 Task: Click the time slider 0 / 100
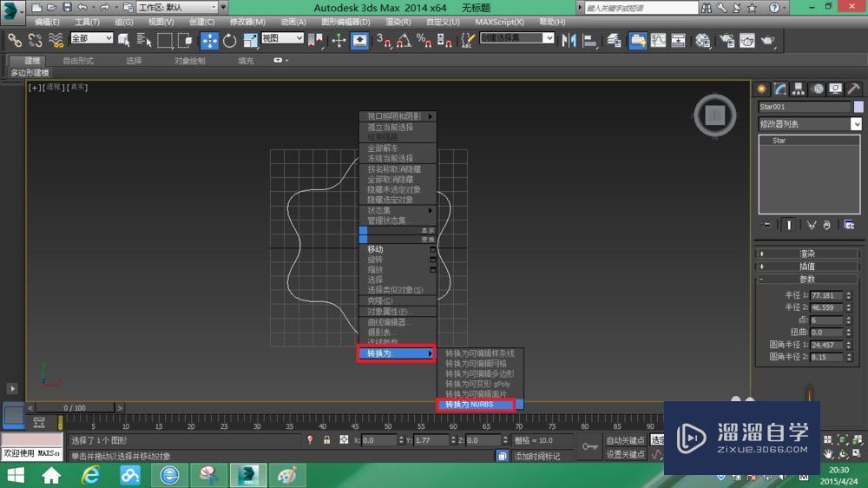pyautogui.click(x=75, y=408)
